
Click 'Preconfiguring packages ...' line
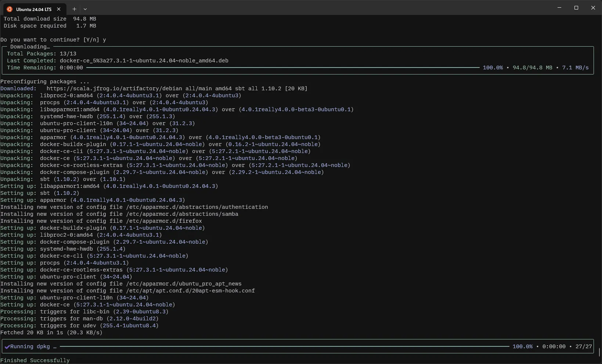pyautogui.click(x=45, y=81)
